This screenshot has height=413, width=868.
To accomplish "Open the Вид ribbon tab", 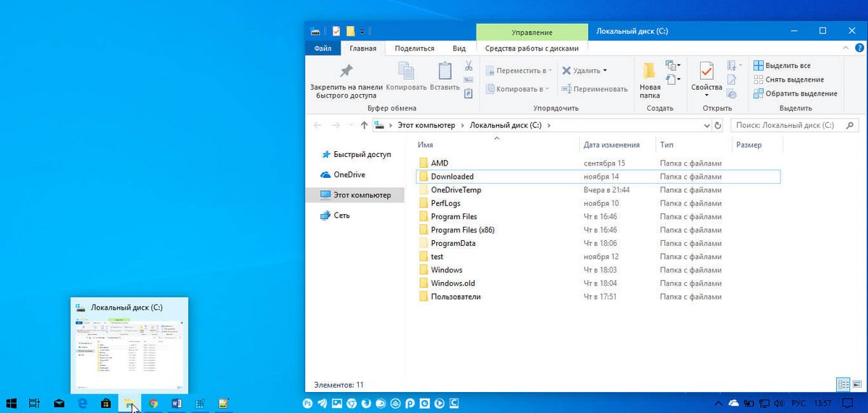I will point(459,48).
